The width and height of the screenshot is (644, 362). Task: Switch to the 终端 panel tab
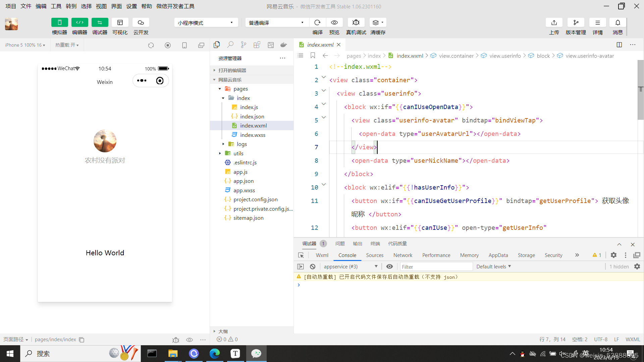pos(375,244)
